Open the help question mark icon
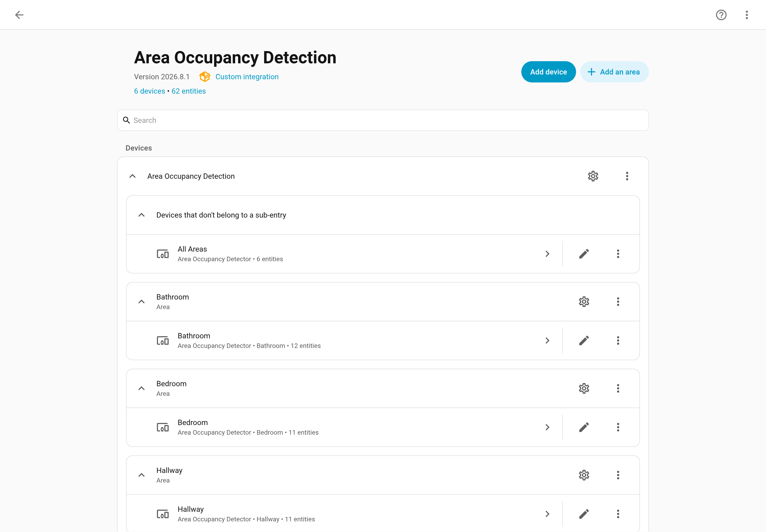The height and width of the screenshot is (532, 766). tap(721, 15)
